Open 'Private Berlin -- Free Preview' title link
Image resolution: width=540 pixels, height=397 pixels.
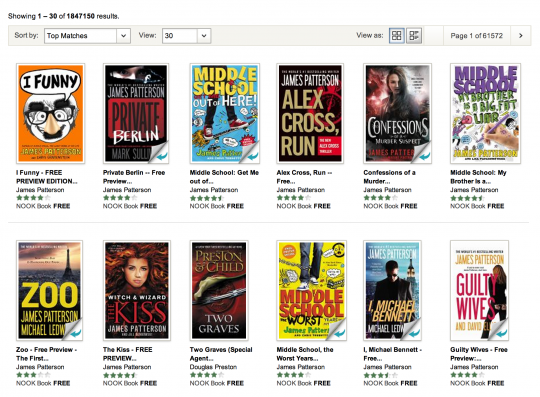click(134, 177)
